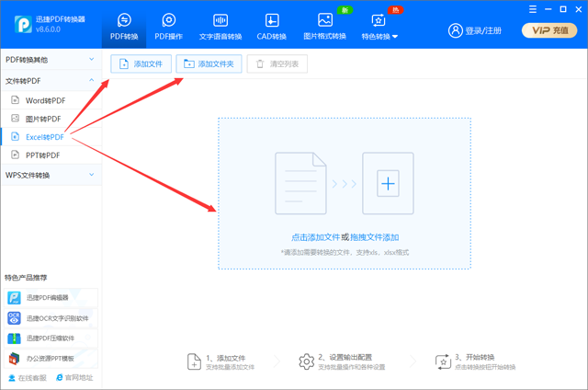Click step 3 开始转换 icon
Image resolution: width=588 pixels, height=390 pixels.
pos(443,361)
